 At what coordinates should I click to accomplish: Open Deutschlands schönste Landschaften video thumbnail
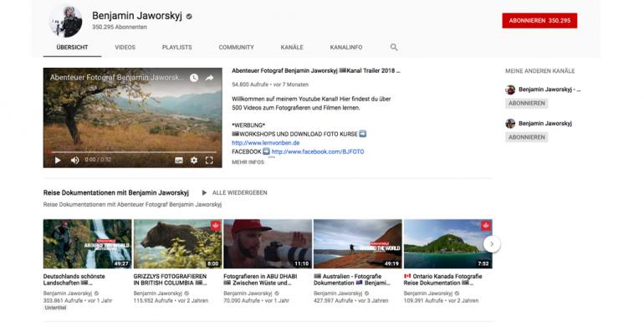(88, 244)
